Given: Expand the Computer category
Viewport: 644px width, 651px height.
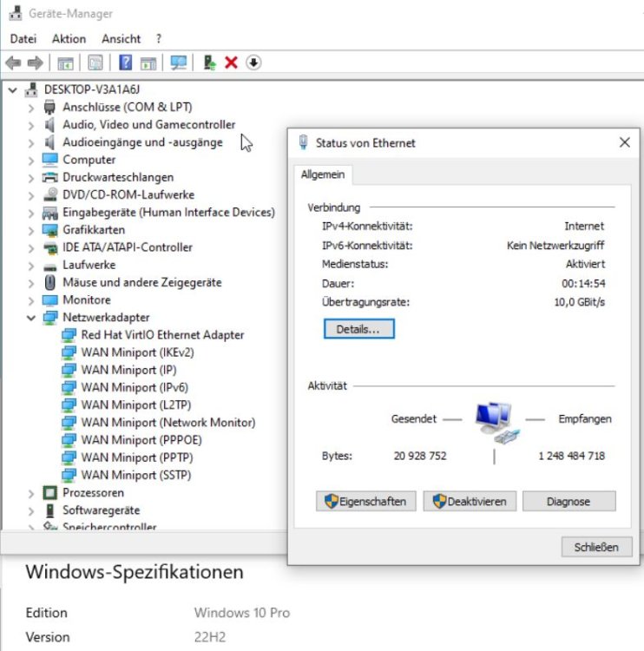Looking at the screenshot, I should [31, 161].
